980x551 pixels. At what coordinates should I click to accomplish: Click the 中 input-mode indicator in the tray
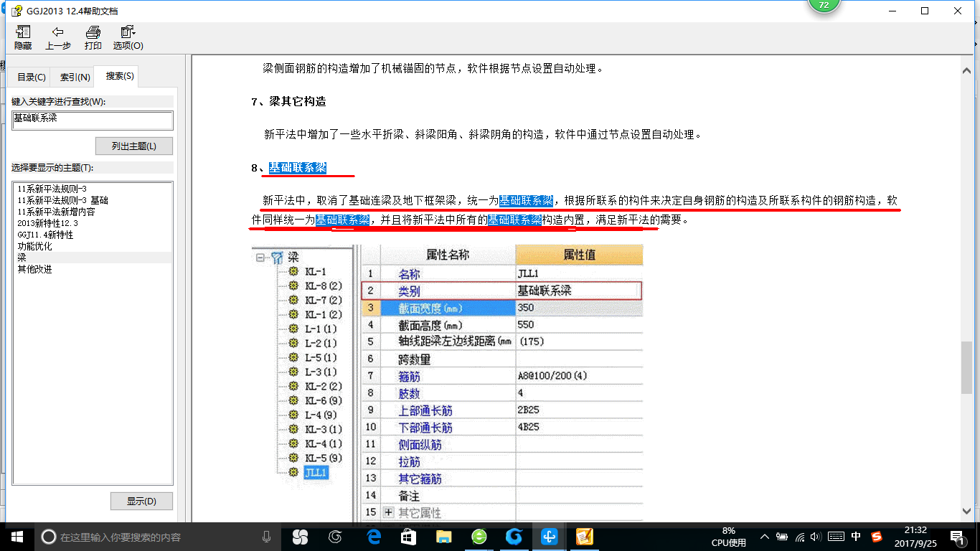(x=856, y=537)
